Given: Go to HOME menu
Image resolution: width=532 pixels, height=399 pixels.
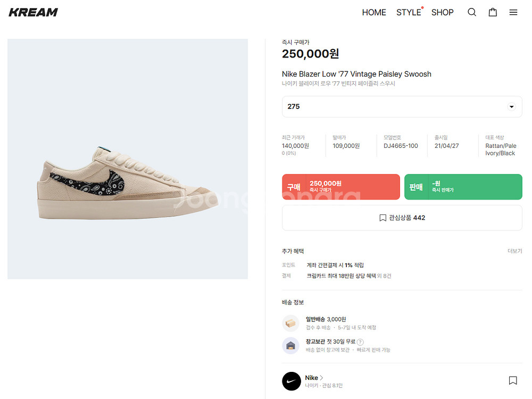Looking at the screenshot, I should pyautogui.click(x=374, y=12).
